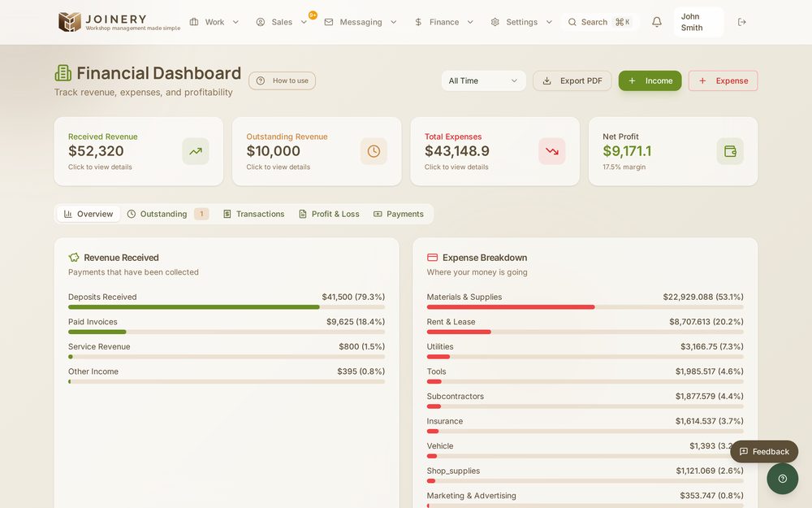Click the Export PDF download icon
The image size is (812, 508).
click(546, 80)
